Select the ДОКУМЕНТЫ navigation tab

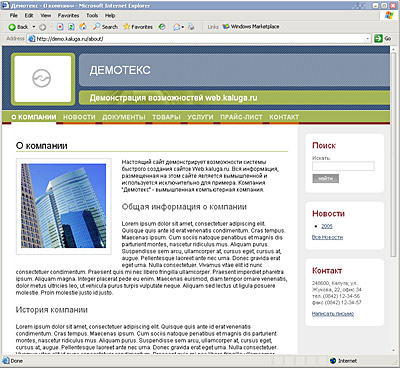pyautogui.click(x=124, y=117)
